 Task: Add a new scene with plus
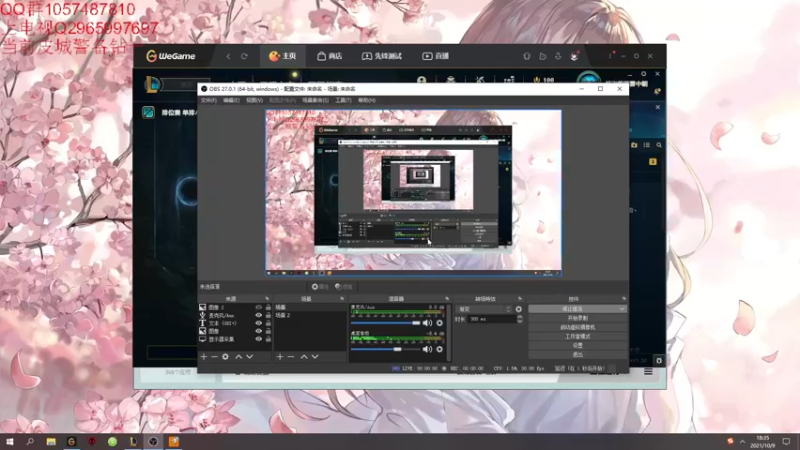point(280,357)
